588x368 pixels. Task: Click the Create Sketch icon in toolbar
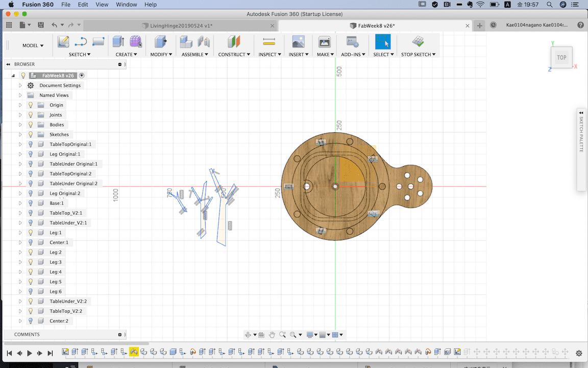coord(63,42)
